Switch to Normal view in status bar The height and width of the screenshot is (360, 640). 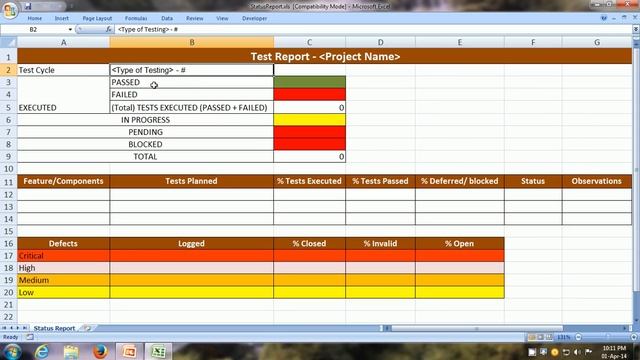(x=532, y=337)
